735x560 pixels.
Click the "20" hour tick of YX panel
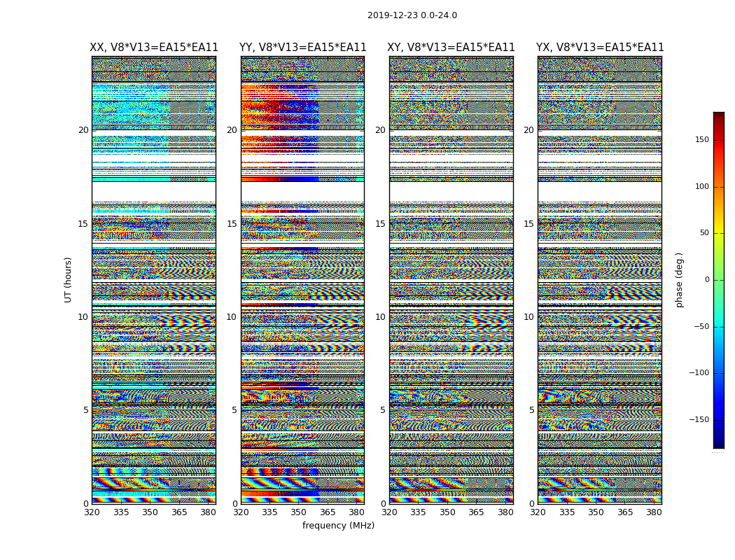pyautogui.click(x=528, y=130)
